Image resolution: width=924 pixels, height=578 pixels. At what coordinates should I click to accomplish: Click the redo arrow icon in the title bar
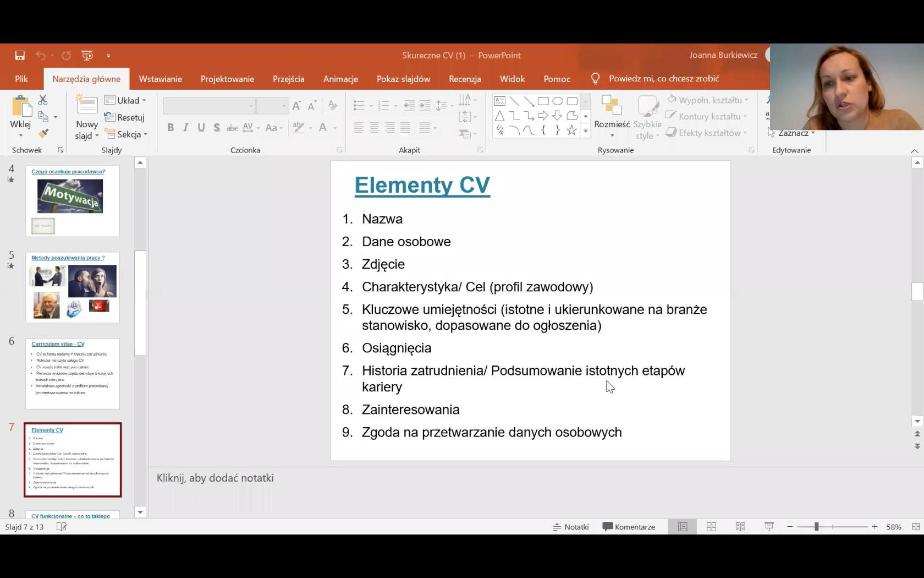coord(66,55)
